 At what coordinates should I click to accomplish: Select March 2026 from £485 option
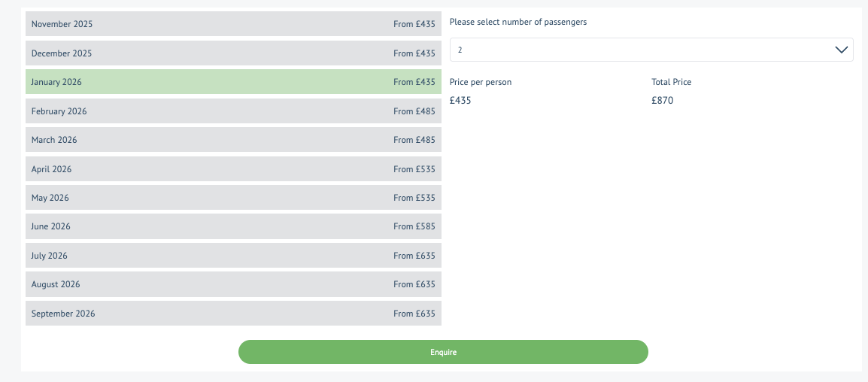pos(233,140)
